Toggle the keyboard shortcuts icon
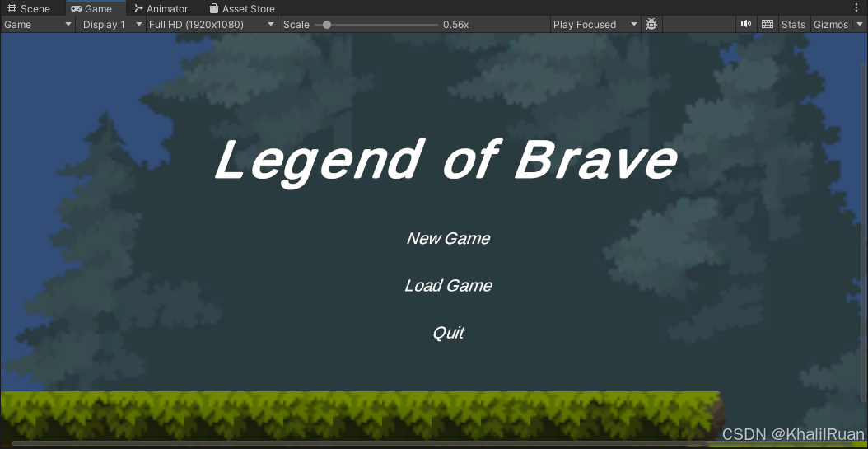The height and width of the screenshot is (449, 868). pos(768,24)
